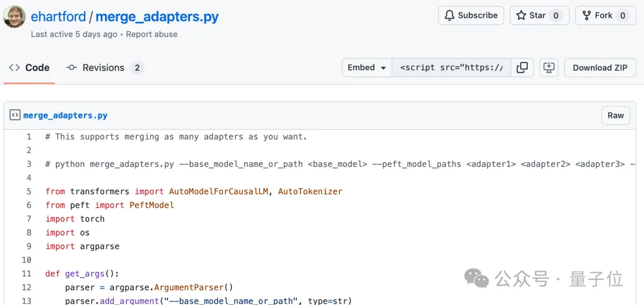
Task: Click line number 11 at get_args definition
Action: tap(26, 273)
